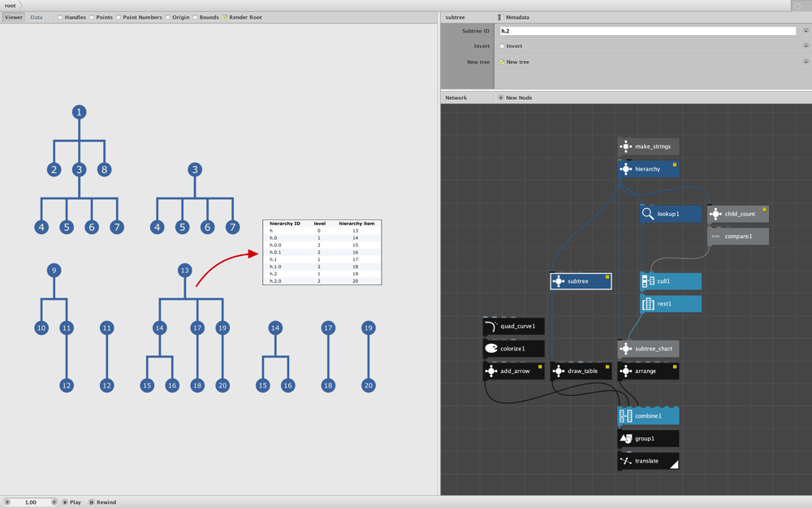
Task: Click the Metadata label
Action: (517, 17)
